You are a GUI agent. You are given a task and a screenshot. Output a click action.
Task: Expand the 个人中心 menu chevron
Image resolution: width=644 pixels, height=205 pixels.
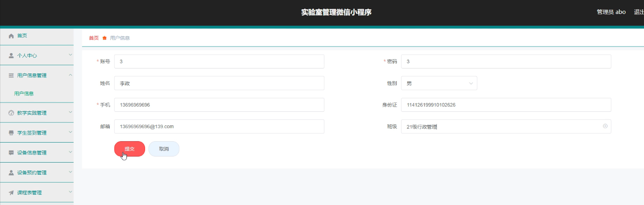(70, 55)
